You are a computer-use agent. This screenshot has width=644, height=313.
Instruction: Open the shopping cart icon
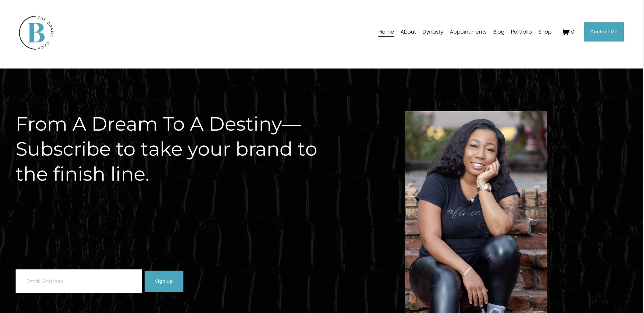(x=565, y=32)
